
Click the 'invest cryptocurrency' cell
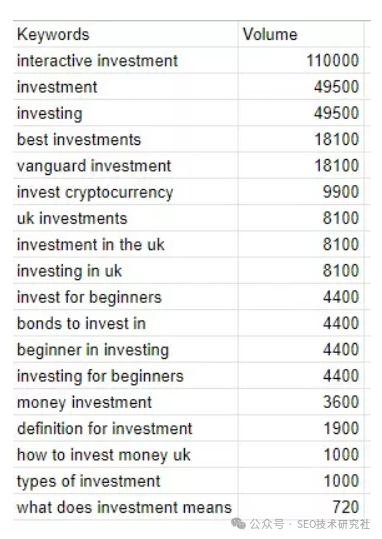[x=125, y=192]
